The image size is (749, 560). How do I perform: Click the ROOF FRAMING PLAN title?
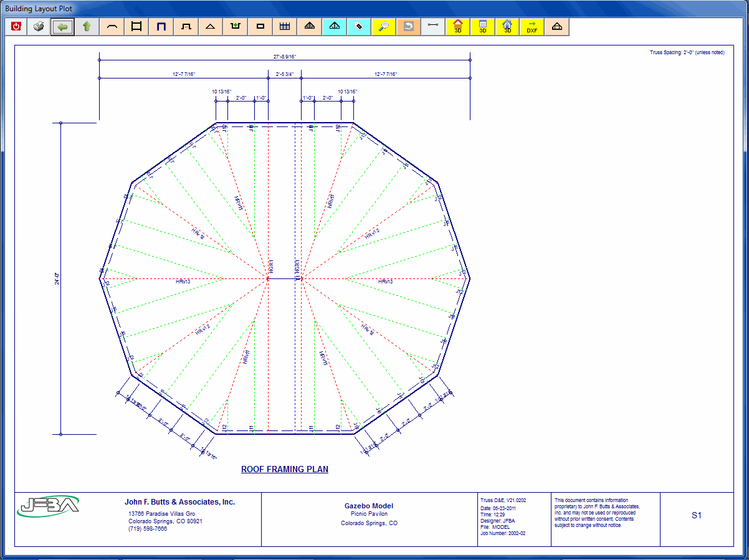point(285,469)
